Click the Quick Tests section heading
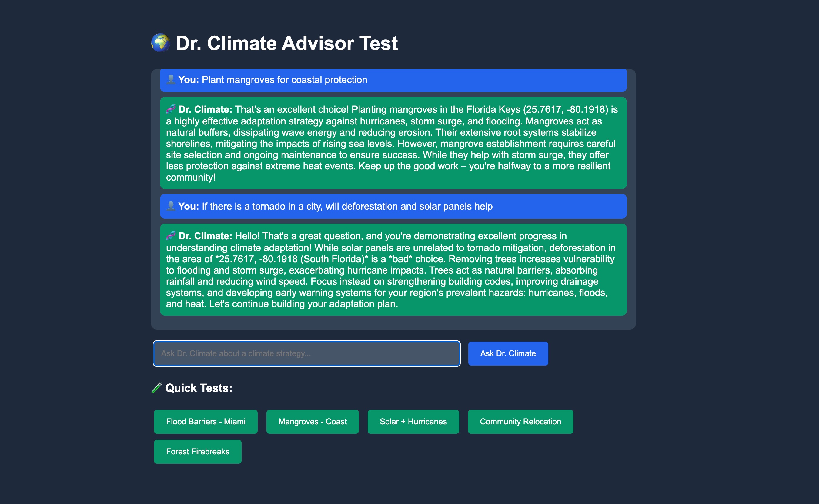The width and height of the screenshot is (819, 504). click(199, 388)
